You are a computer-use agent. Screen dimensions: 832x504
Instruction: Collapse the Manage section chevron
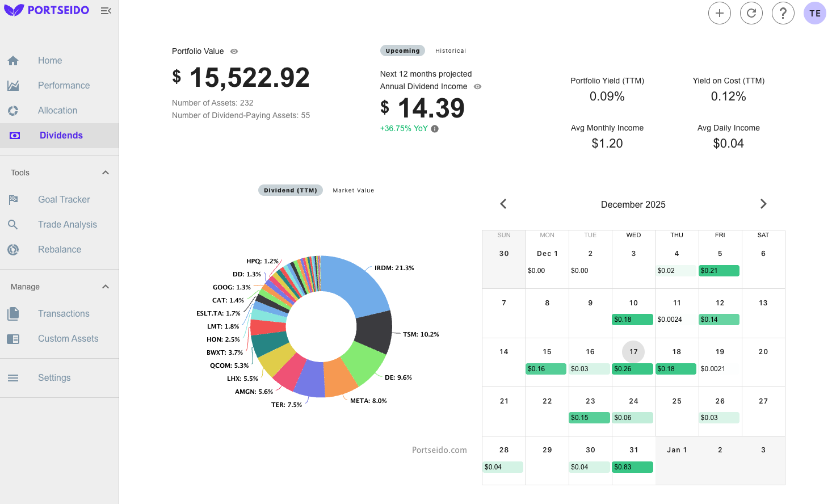click(106, 287)
